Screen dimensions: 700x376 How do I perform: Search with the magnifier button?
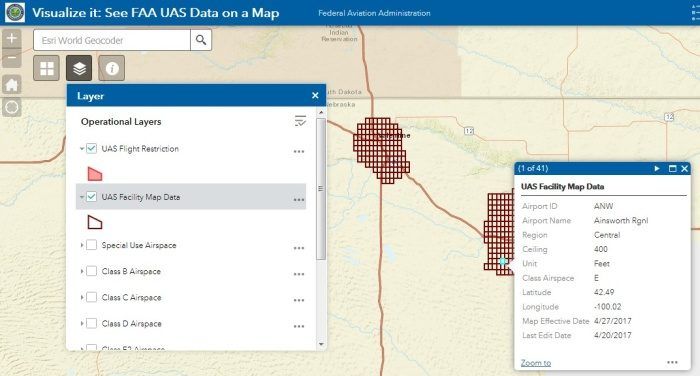pos(201,40)
